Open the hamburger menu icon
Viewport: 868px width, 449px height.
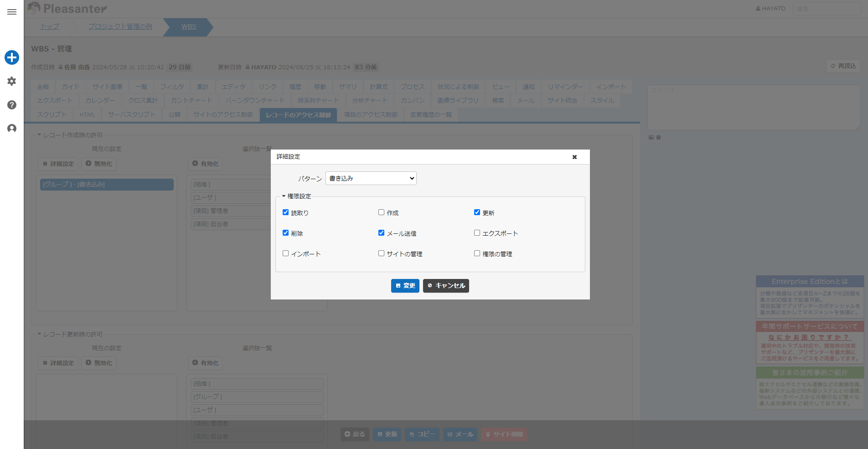point(12,12)
